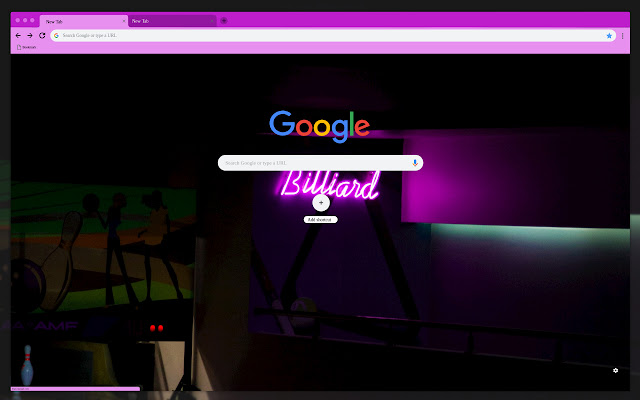This screenshot has width=640, height=400.
Task: Open a new tab with plus button
Action: pyautogui.click(x=224, y=20)
